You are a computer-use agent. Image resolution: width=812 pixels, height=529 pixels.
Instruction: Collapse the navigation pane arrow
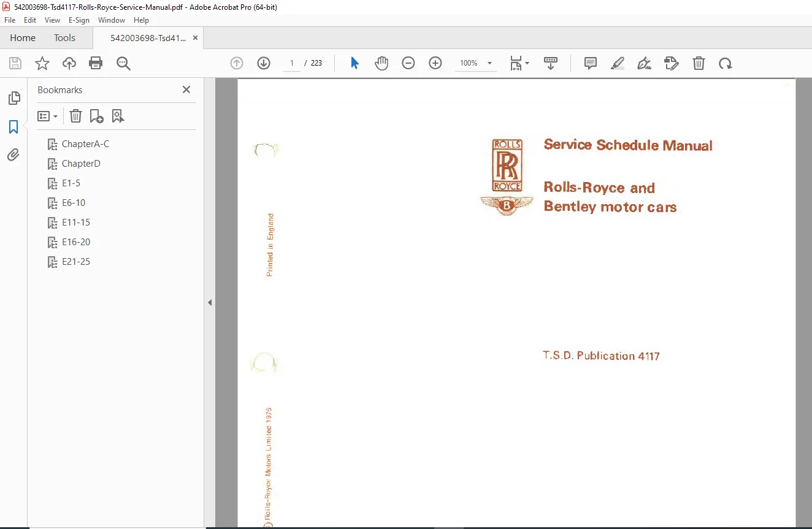[x=210, y=302]
